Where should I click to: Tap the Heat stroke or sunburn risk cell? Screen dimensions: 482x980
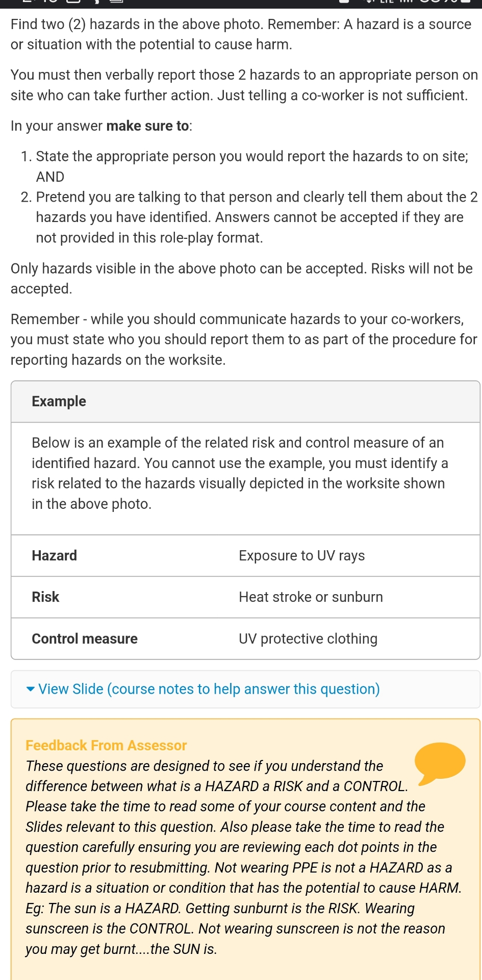pyautogui.click(x=311, y=597)
